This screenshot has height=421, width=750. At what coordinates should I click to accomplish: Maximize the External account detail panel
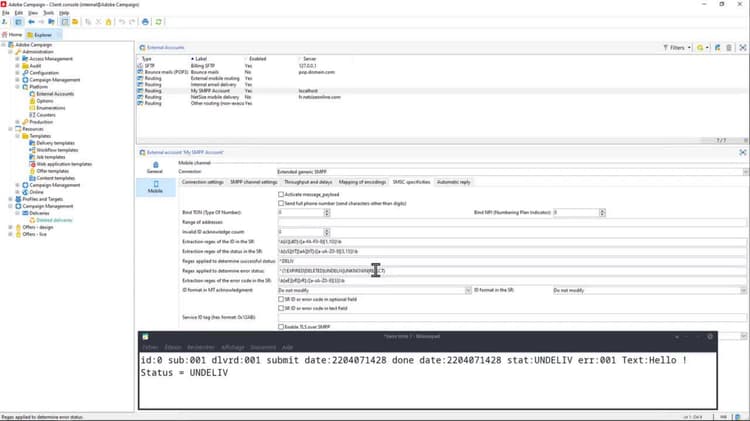743,153
